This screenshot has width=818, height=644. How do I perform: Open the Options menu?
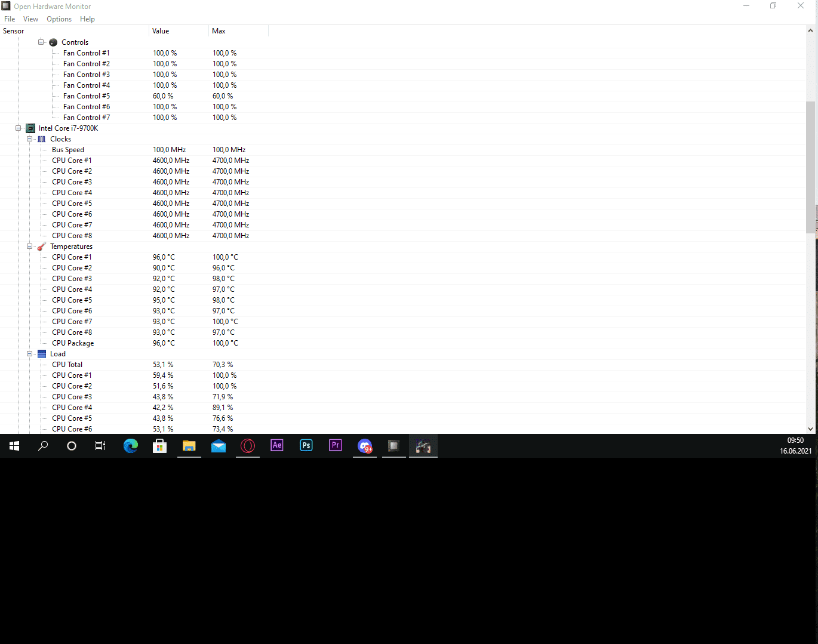59,19
